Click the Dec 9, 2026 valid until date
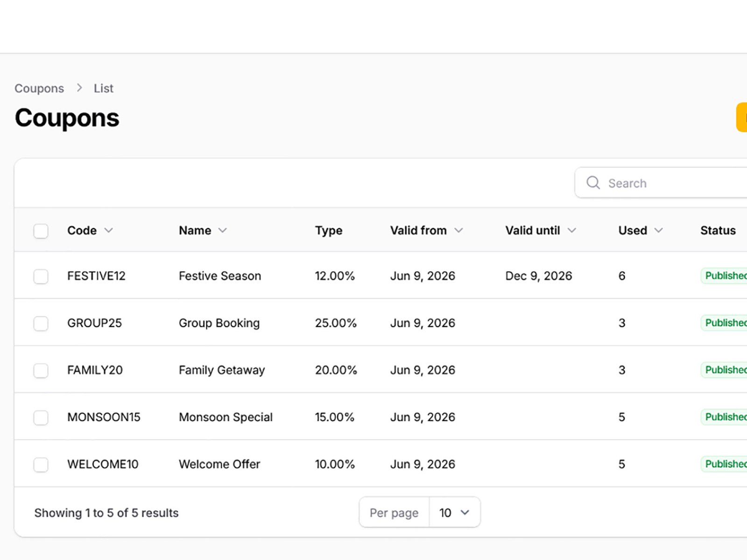 tap(538, 276)
